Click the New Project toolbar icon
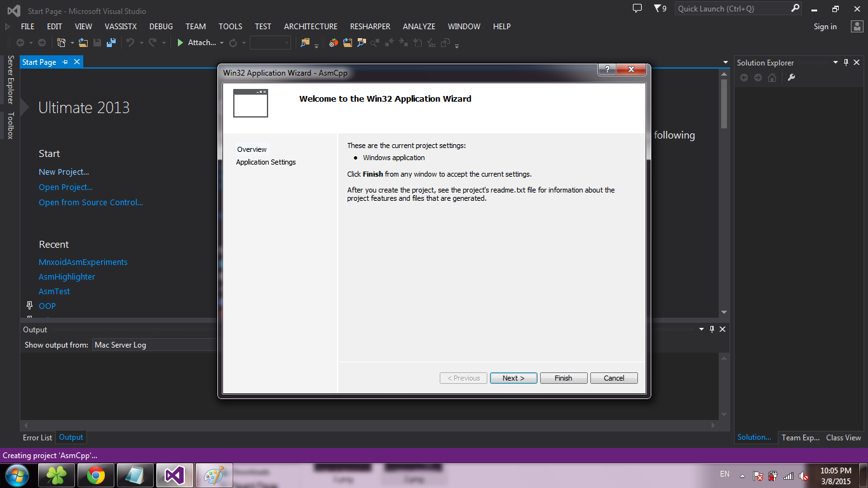This screenshot has width=868, height=488. point(62,43)
